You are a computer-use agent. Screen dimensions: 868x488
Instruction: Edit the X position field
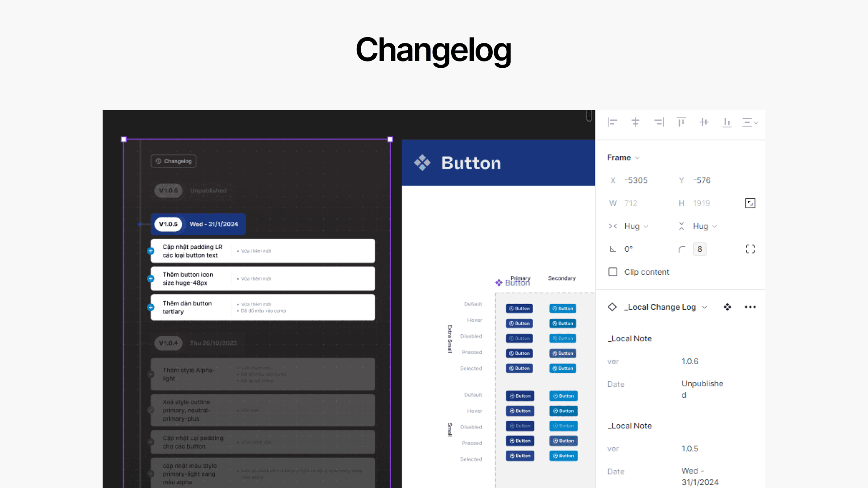coord(636,180)
